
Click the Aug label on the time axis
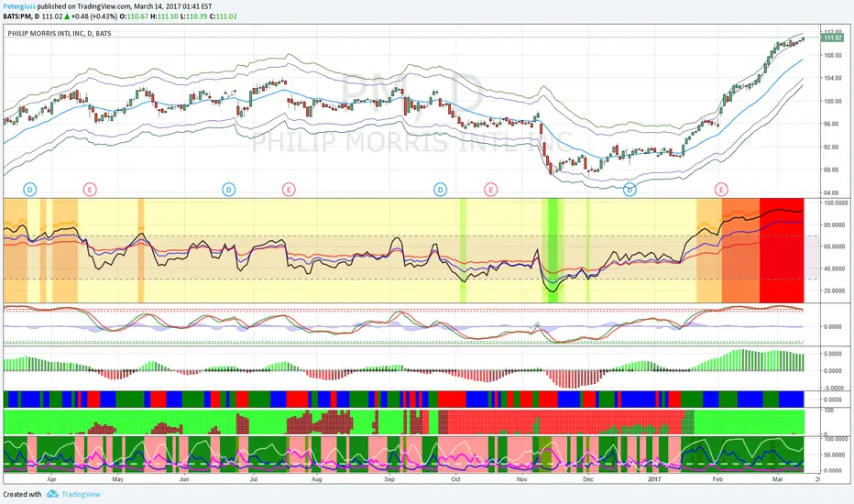point(316,479)
